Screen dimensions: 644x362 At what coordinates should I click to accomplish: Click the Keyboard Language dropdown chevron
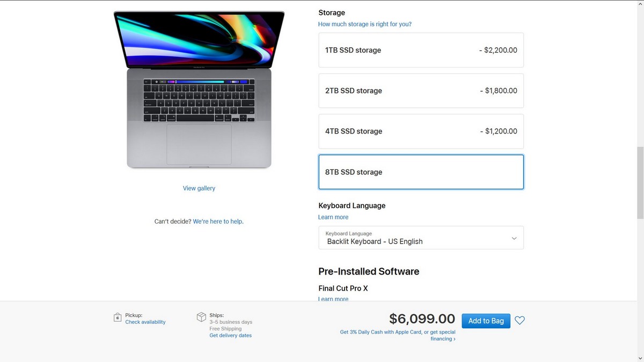pos(514,238)
